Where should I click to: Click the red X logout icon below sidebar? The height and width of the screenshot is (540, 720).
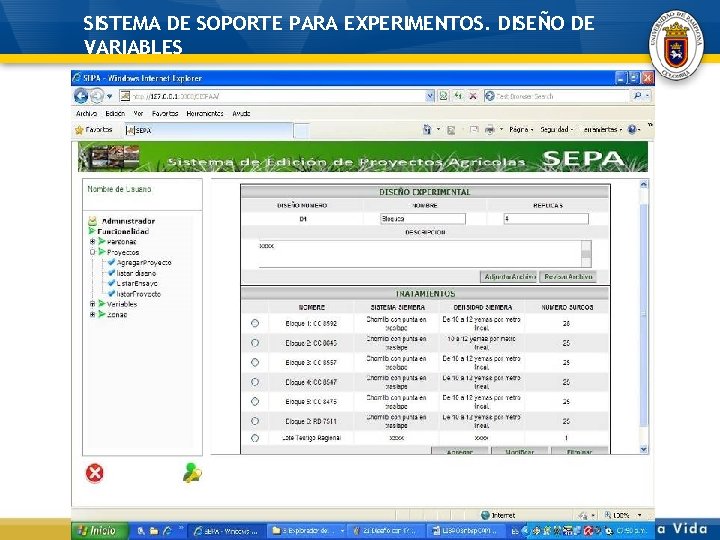(95, 473)
